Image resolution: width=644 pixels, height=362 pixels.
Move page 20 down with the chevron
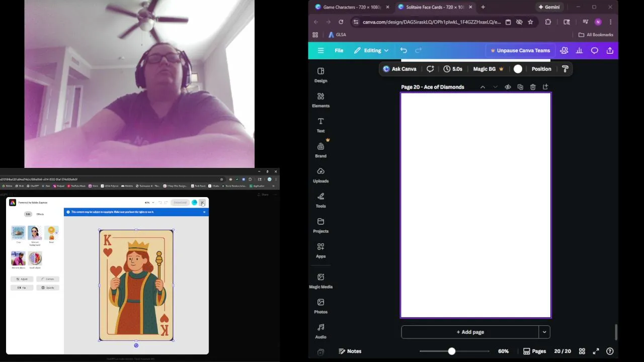coord(495,87)
